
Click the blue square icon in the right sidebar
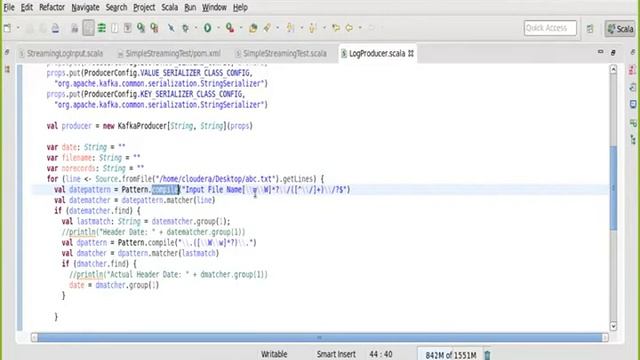click(633, 104)
